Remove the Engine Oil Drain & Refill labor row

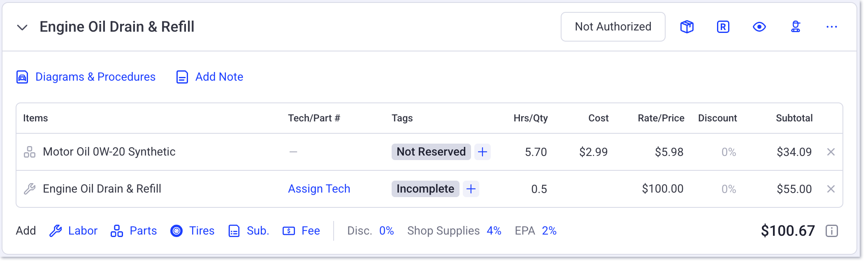831,189
